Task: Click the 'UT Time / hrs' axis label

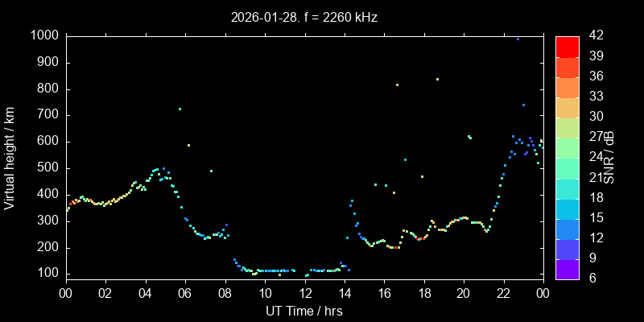Action: point(303,310)
